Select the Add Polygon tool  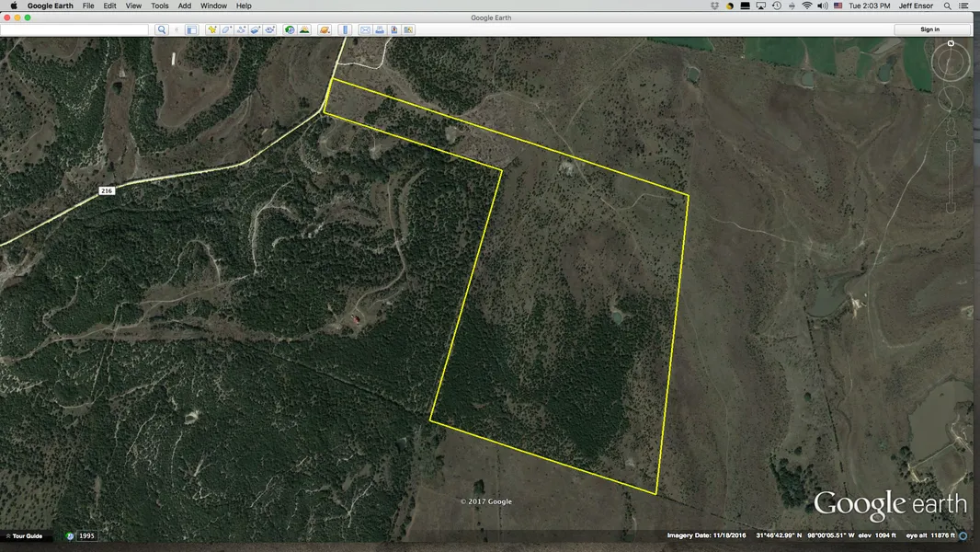pyautogui.click(x=226, y=29)
